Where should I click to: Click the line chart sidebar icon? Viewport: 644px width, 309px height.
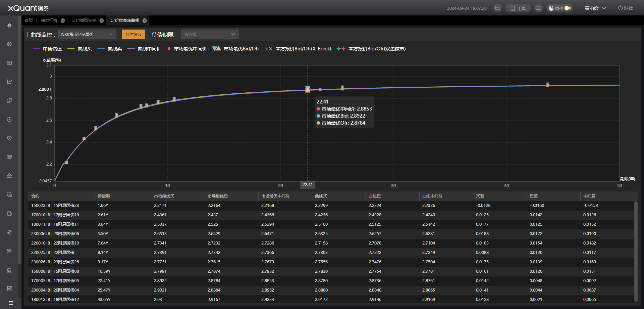tap(9, 82)
